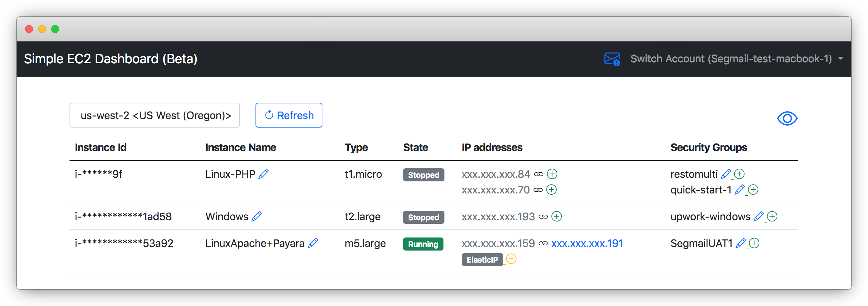The height and width of the screenshot is (306, 868).
Task: Click the yellow macOS minimize window button
Action: [x=42, y=29]
